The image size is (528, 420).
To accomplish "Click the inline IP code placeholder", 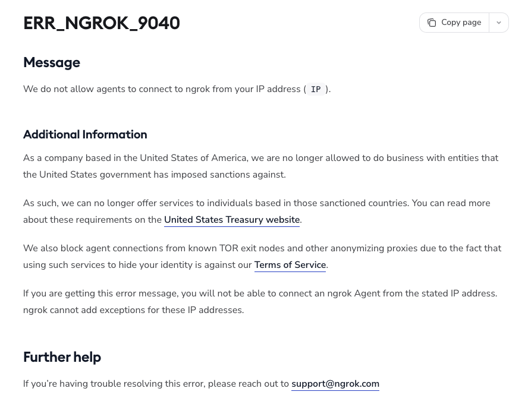I will pos(316,90).
